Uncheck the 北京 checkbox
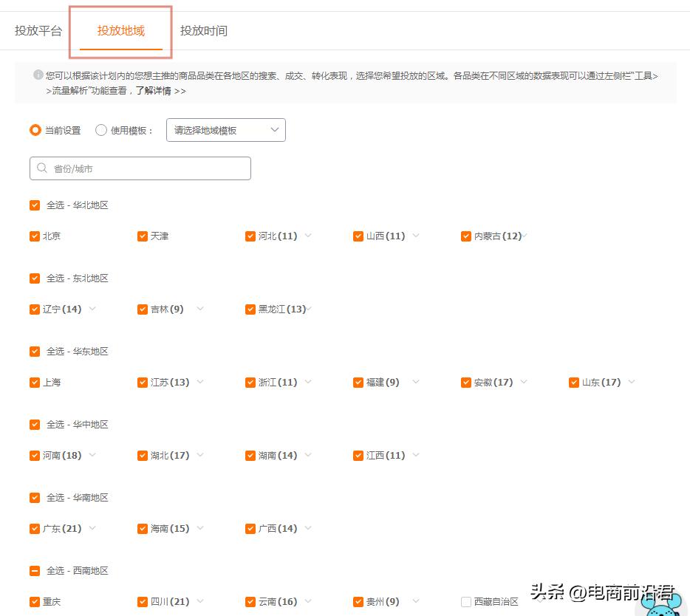Image resolution: width=690 pixels, height=616 pixels. point(35,236)
